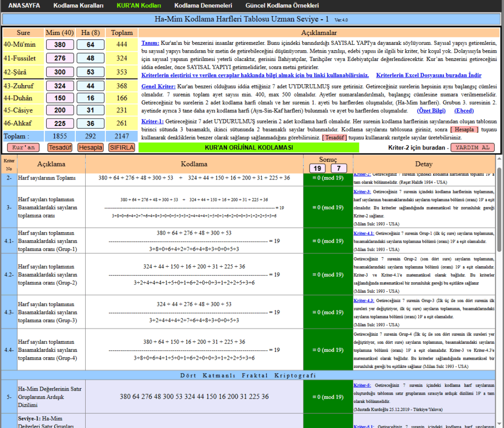This screenshot has height=428, width=504.
Task: Open the Kriter-1 link in Açıklamalar
Action: [153, 122]
